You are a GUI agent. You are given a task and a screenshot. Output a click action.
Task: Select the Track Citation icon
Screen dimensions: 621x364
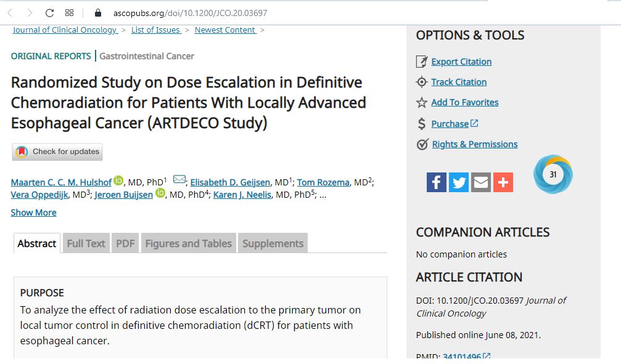tap(422, 82)
